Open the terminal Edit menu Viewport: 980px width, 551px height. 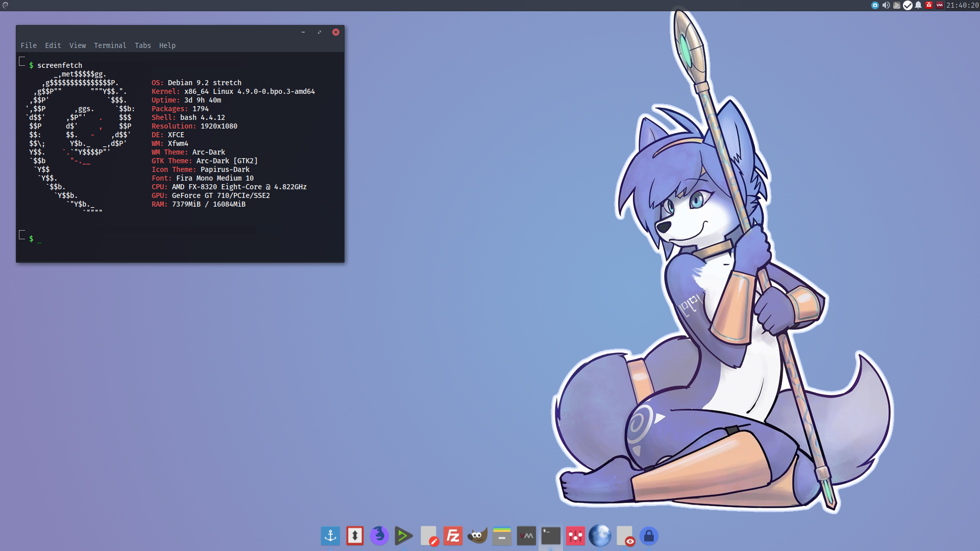(53, 45)
